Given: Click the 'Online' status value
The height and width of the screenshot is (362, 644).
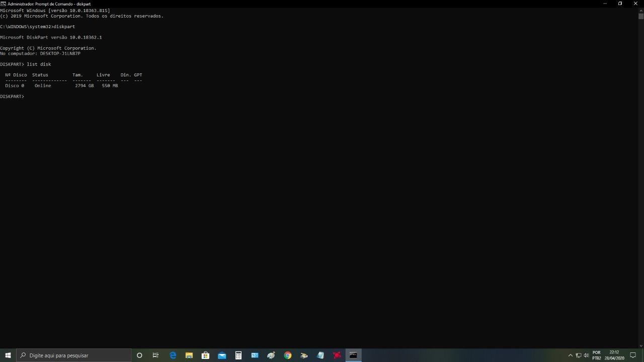Looking at the screenshot, I should tap(43, 86).
